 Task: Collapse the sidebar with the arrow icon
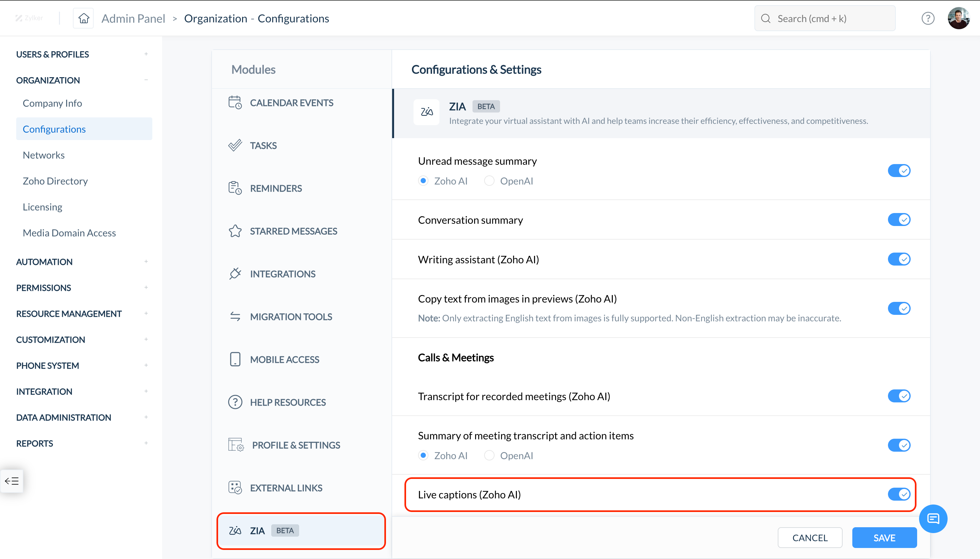point(12,481)
